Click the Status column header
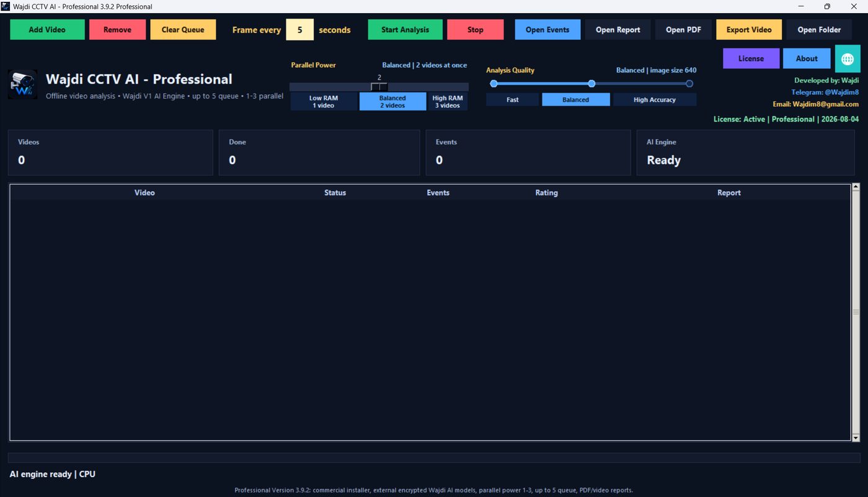Viewport: 868px width, 497px height. point(335,193)
